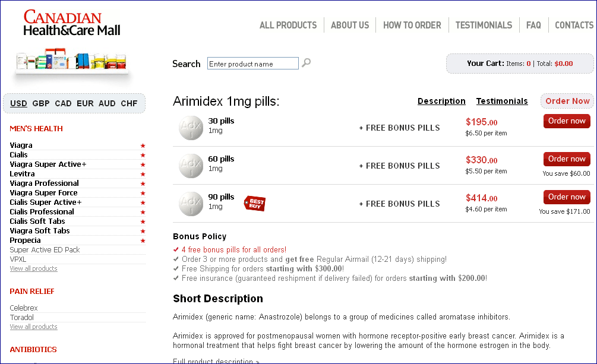597x364 pixels.
Task: Focus the Enter product name search field
Action: point(252,64)
